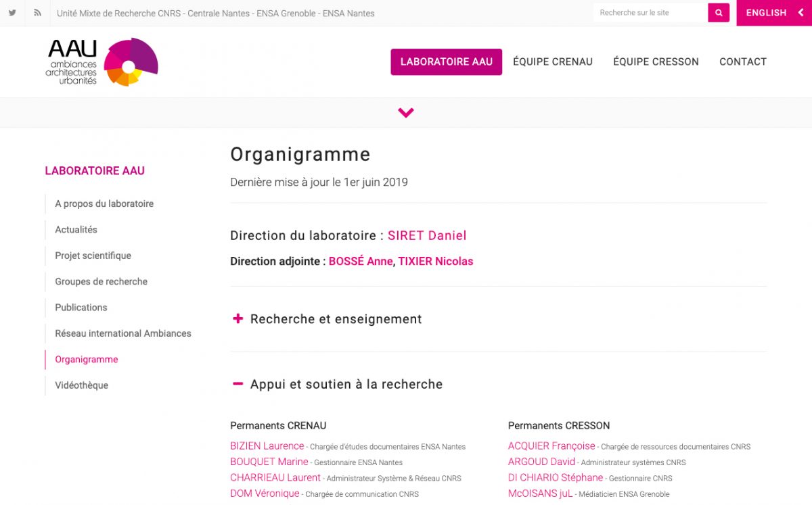812x505 pixels.
Task: Click the AAU laboratory logo
Action: 102,62
